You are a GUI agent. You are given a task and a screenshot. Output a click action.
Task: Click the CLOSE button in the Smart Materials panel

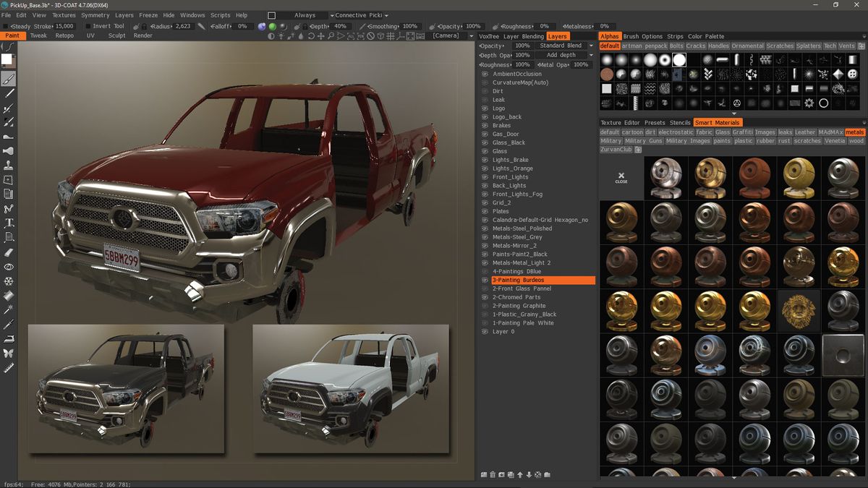[621, 178]
